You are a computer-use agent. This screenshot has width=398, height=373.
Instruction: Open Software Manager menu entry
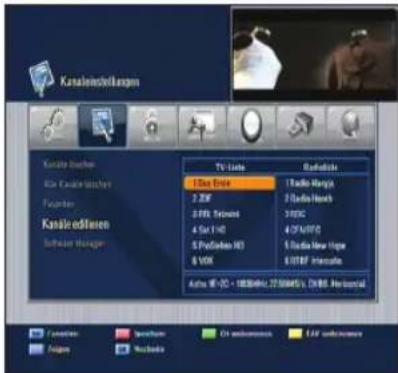(75, 244)
